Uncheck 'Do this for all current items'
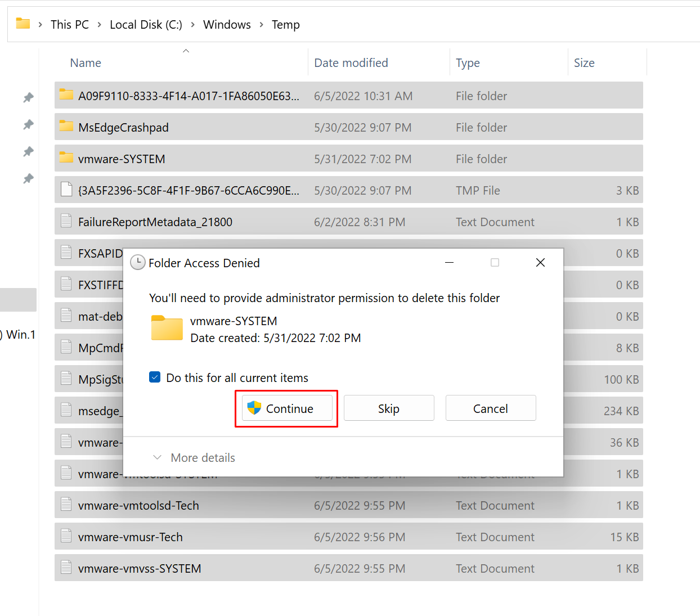700x616 pixels. pyautogui.click(x=155, y=377)
